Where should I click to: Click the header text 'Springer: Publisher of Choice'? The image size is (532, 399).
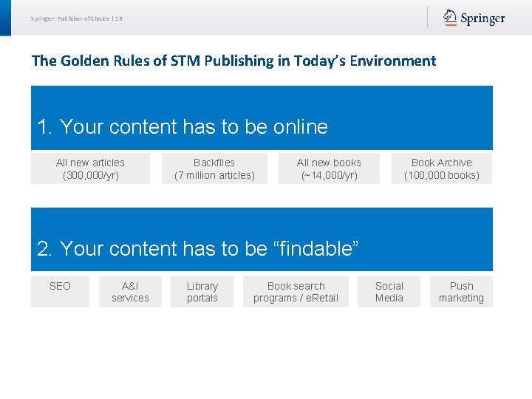(x=70, y=18)
